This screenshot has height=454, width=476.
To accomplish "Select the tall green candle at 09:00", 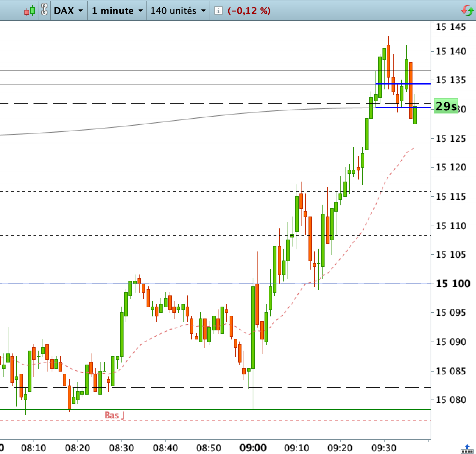I will click(x=253, y=327).
